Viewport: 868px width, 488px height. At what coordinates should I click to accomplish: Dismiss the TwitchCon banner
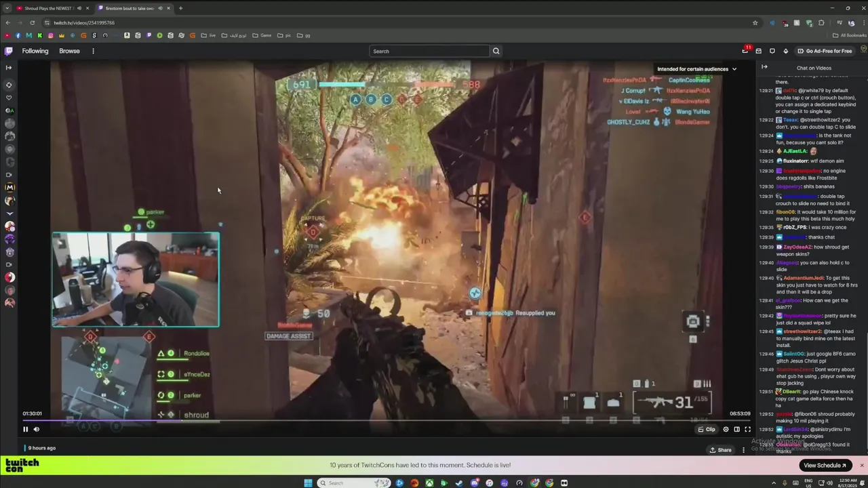click(862, 465)
